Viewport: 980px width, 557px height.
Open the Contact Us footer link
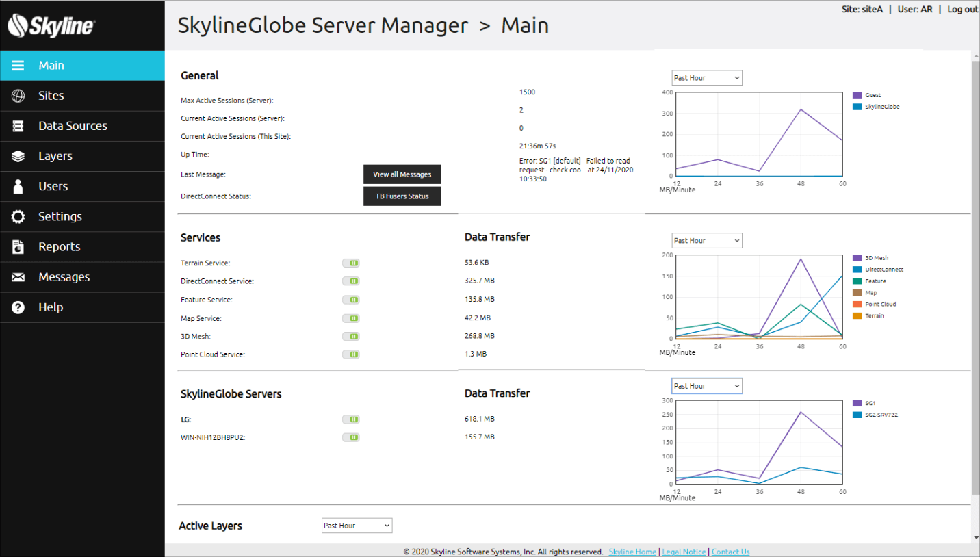coord(730,552)
